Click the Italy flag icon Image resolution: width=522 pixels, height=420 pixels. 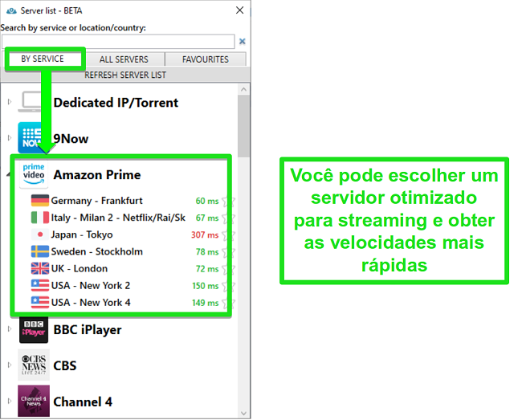coord(40,218)
